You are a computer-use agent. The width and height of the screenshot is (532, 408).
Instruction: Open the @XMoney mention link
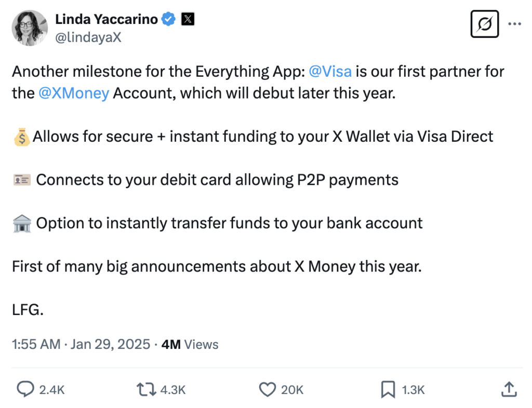pyautogui.click(x=74, y=93)
